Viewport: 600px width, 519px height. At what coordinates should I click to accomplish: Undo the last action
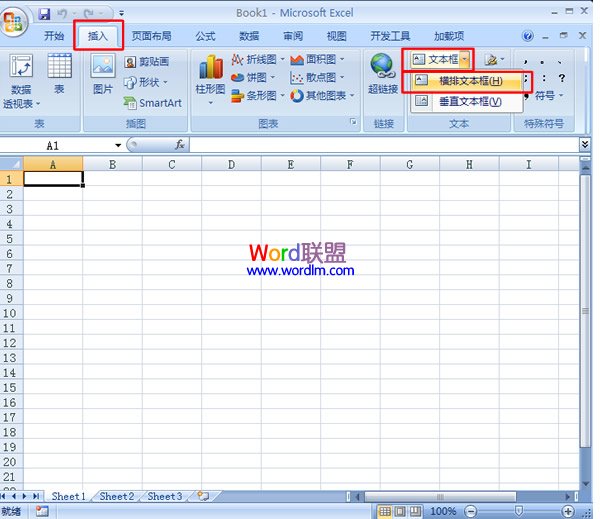click(62, 15)
